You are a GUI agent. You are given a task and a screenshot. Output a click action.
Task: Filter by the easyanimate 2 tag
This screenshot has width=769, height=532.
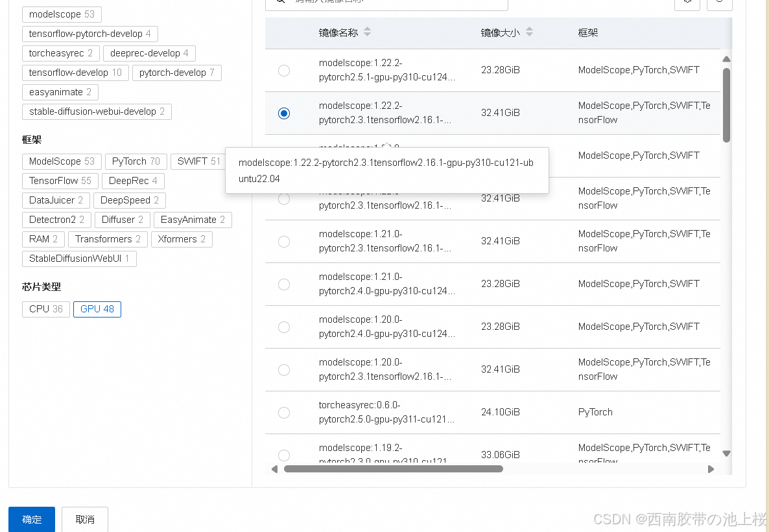coord(60,92)
